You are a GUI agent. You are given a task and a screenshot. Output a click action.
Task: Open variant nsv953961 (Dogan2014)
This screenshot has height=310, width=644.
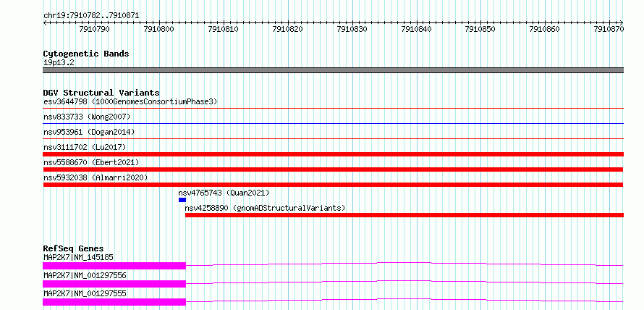point(89,132)
